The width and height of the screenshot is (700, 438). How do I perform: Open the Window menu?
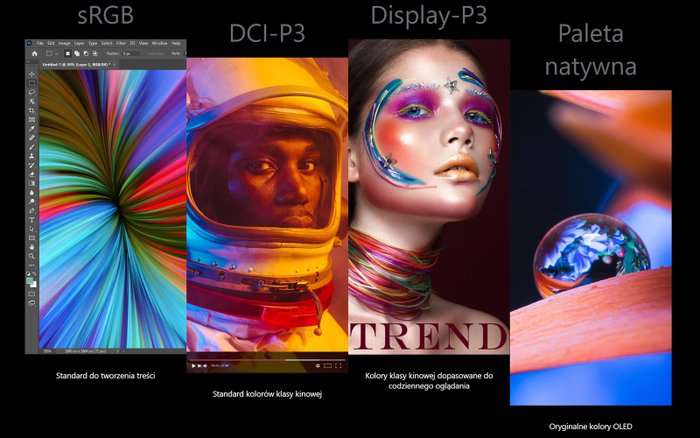pos(160,43)
